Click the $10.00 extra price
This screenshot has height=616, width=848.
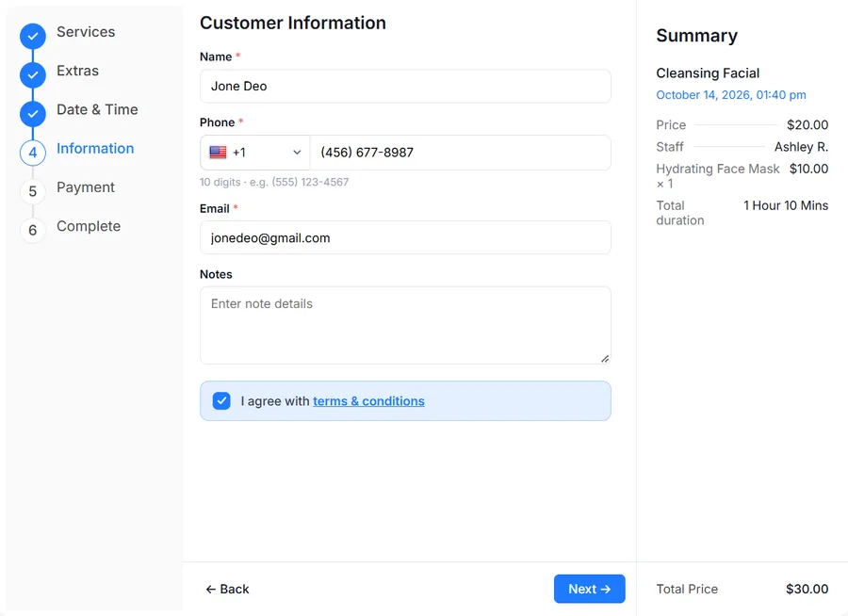point(808,169)
